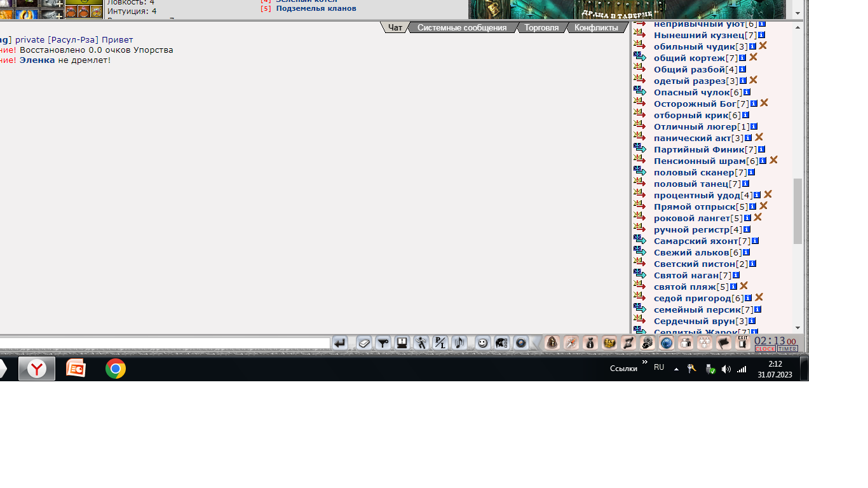Click crossed swords next to седой пригород

(x=759, y=297)
